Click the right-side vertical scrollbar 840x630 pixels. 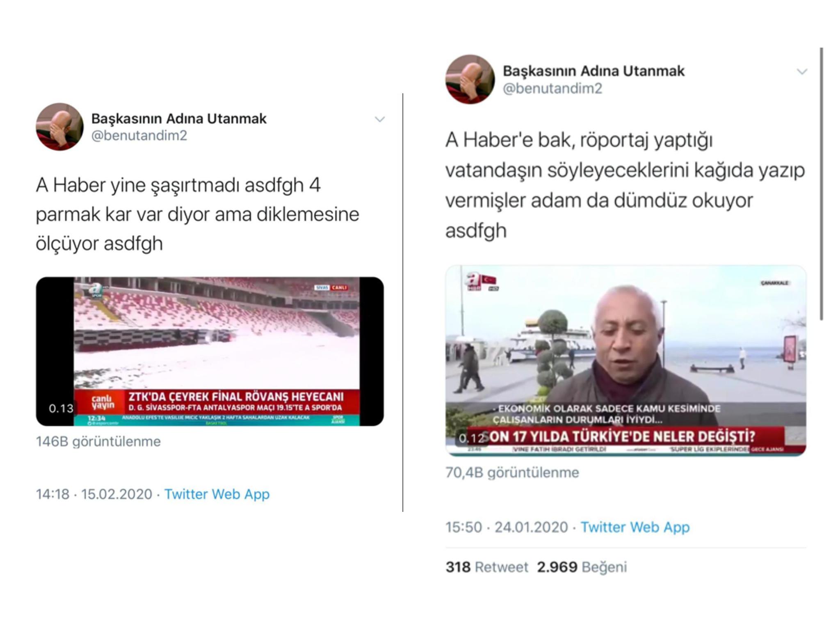822,184
